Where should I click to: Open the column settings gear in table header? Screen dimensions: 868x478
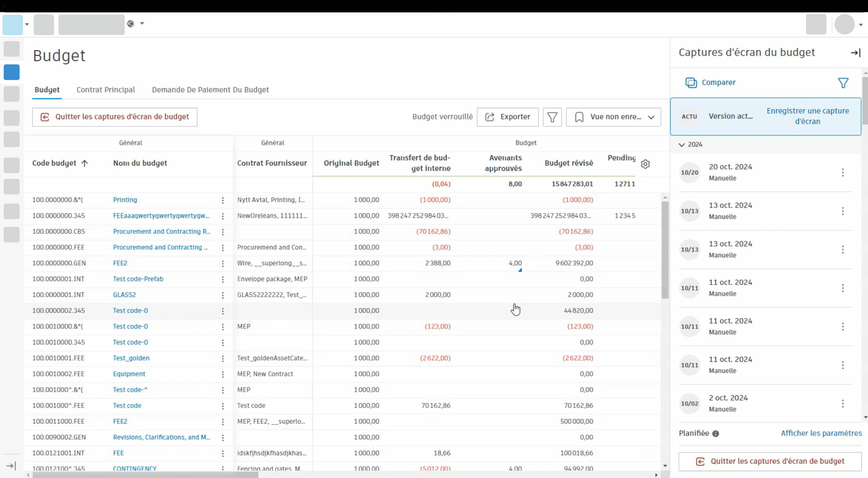click(x=646, y=164)
